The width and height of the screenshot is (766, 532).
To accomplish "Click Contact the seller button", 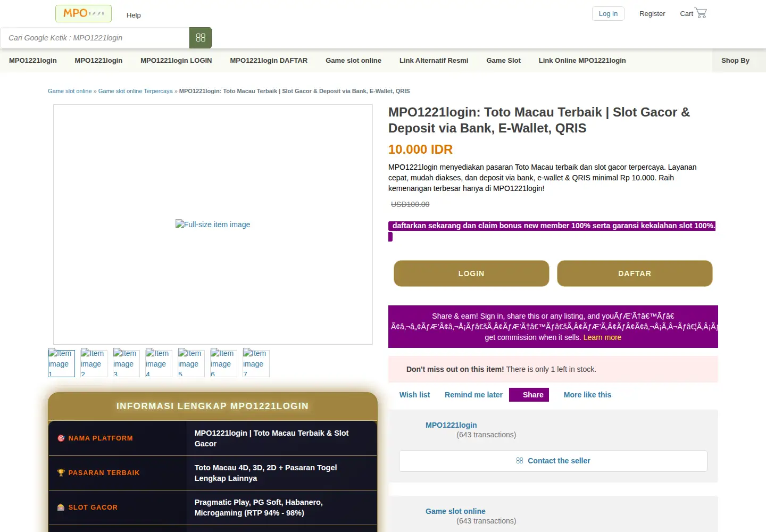I will (x=553, y=461).
